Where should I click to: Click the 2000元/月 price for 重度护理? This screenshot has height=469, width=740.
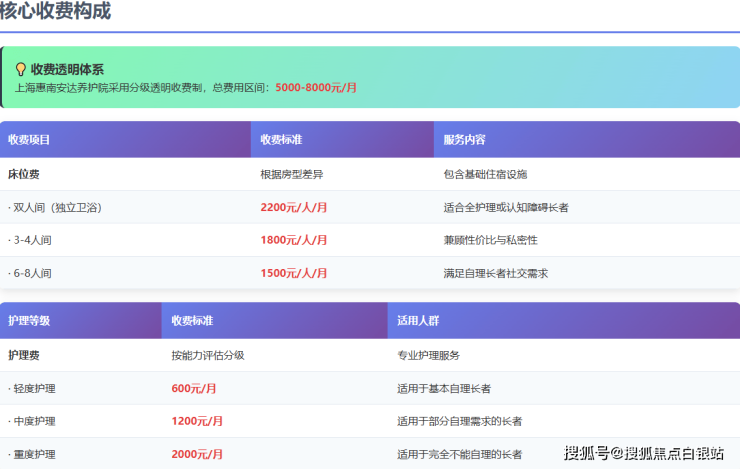point(197,454)
